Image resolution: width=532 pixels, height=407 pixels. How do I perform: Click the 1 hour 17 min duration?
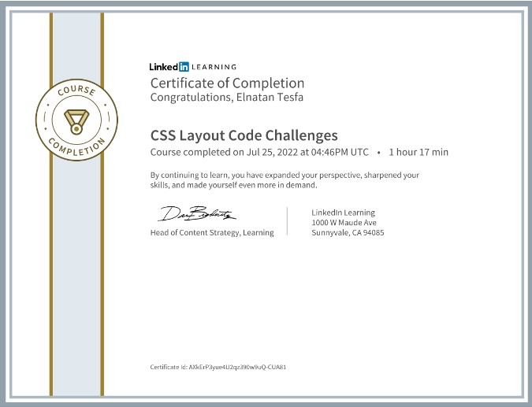coord(419,152)
